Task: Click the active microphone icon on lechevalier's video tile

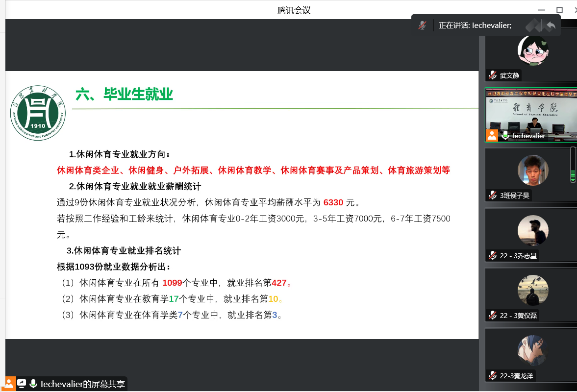Action: point(505,136)
